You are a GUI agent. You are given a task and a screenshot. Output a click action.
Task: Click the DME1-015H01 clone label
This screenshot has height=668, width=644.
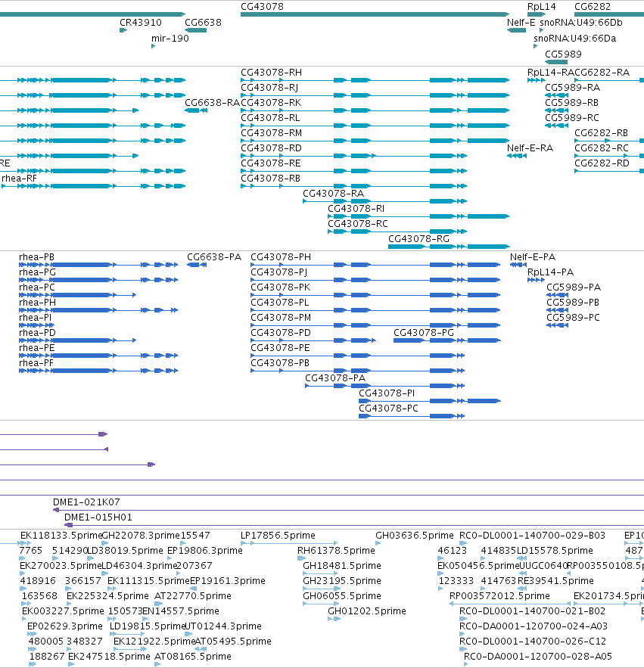tap(98, 517)
